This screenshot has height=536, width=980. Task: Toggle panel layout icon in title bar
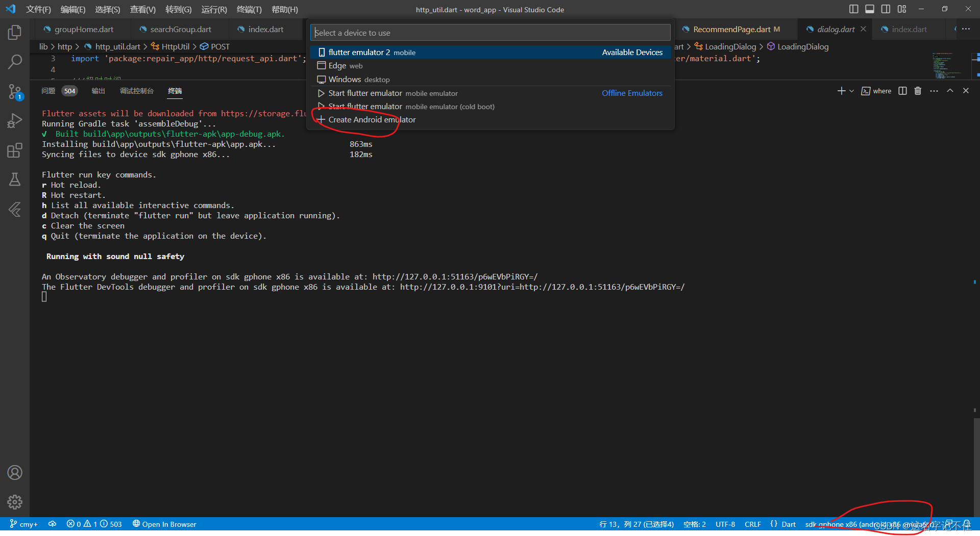coord(870,9)
